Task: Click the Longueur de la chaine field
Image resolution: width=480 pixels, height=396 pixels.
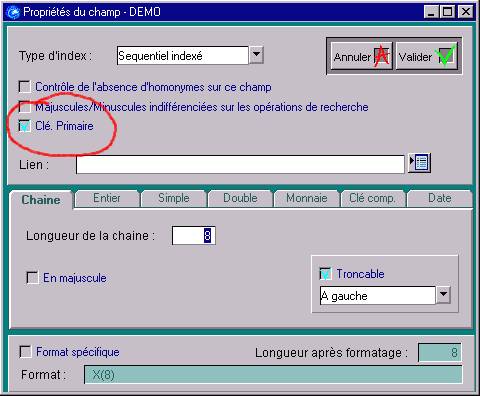Action: pos(194,236)
